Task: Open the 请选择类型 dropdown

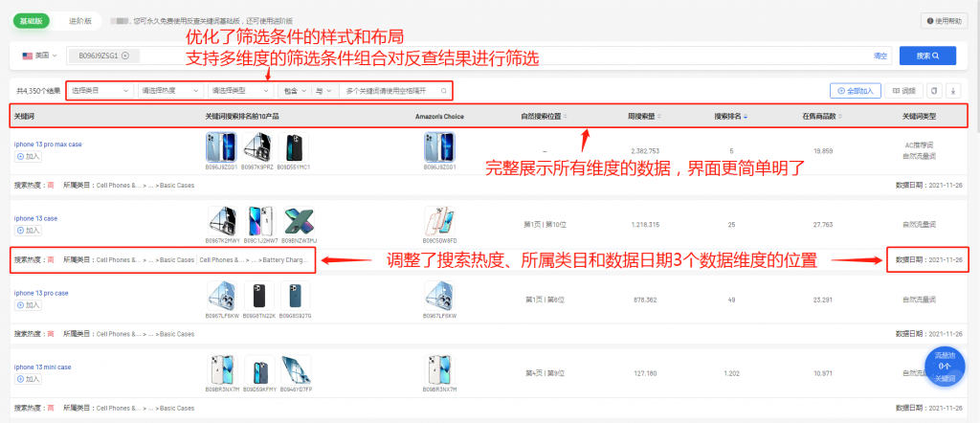Action: (x=240, y=91)
